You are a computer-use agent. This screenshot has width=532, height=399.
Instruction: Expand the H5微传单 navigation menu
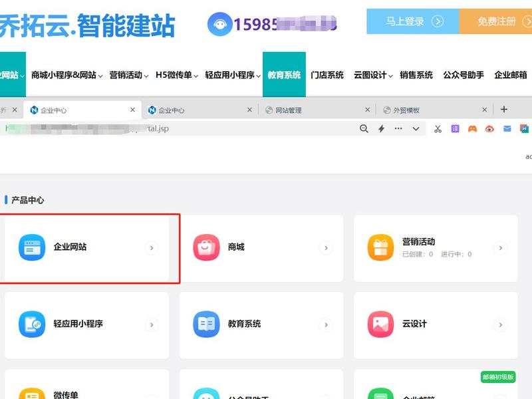coord(177,75)
